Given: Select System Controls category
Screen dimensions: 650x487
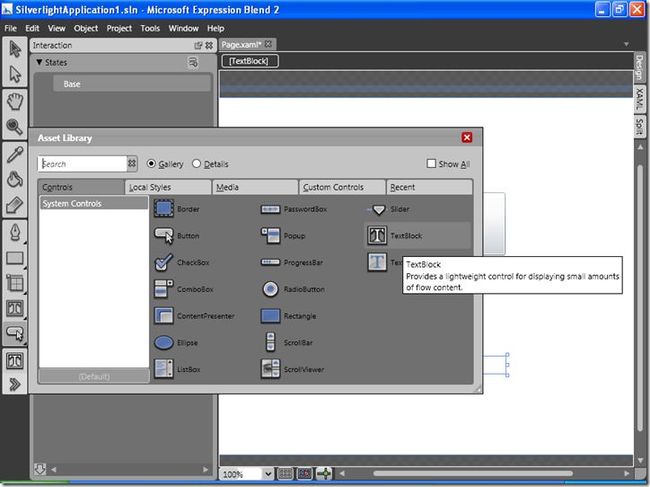Looking at the screenshot, I should 94,203.
